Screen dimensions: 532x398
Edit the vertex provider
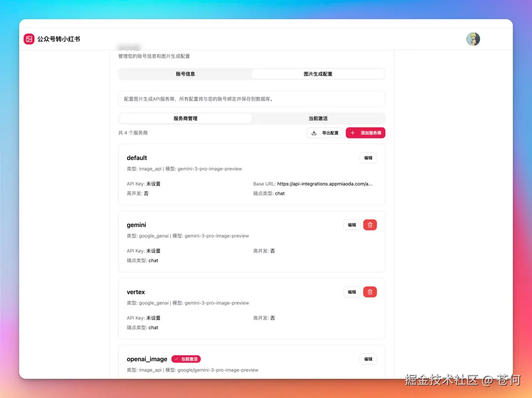[x=352, y=292]
